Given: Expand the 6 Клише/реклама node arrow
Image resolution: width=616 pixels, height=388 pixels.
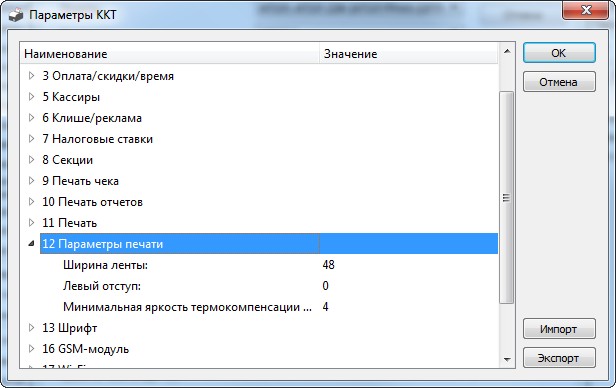Looking at the screenshot, I should (31, 118).
